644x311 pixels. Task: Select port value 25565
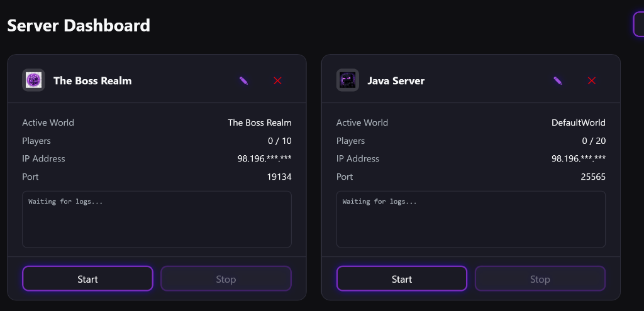593,177
